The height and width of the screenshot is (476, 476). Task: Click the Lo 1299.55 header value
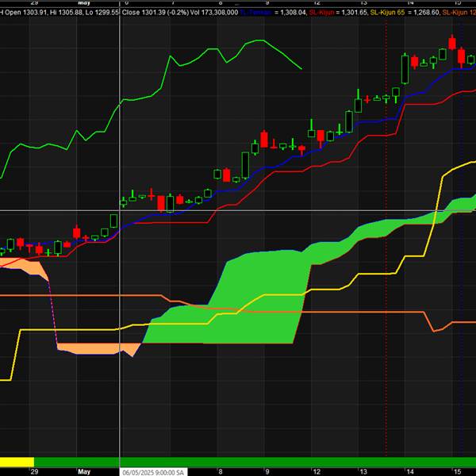101,13
